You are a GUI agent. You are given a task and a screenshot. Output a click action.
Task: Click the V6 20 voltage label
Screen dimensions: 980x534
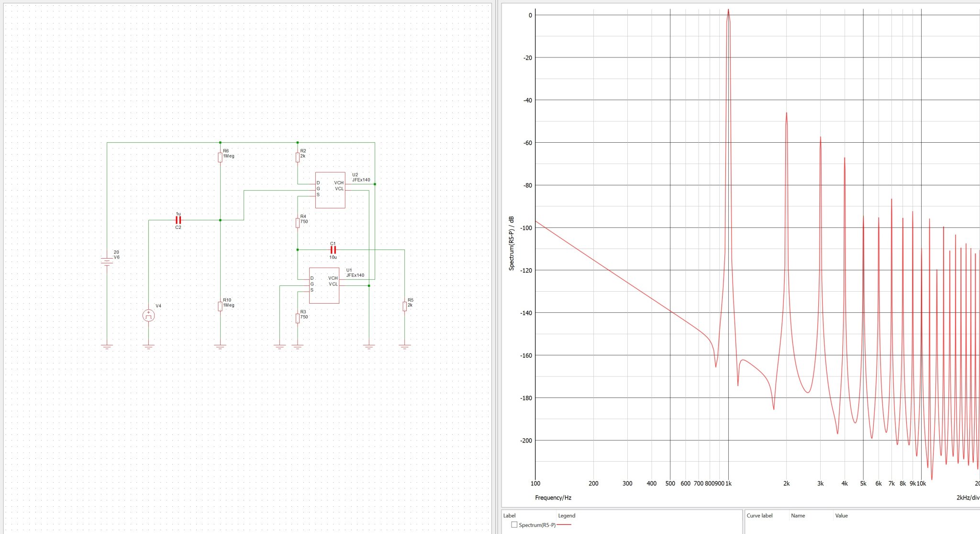[116, 252]
